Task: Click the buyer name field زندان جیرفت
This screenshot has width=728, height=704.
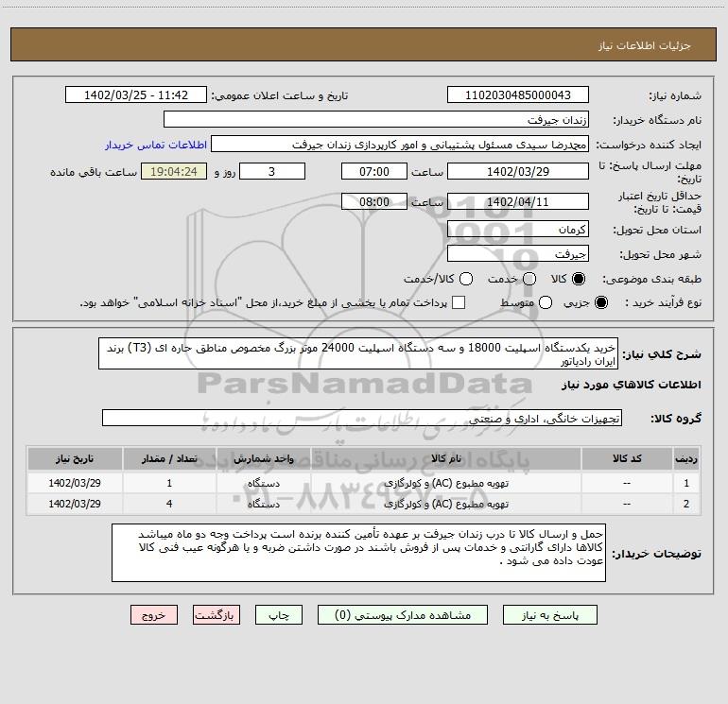Action: coord(376,120)
